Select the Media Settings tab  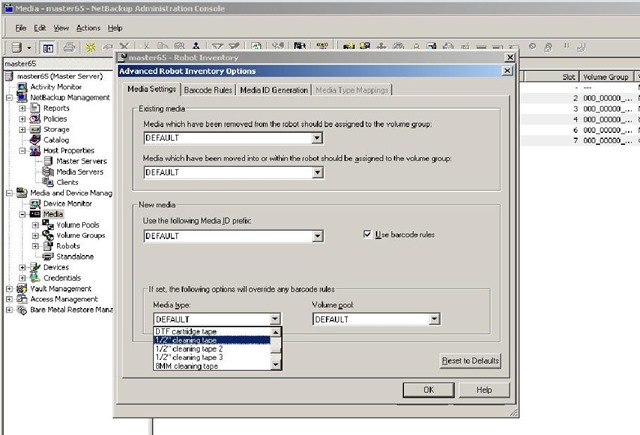point(151,89)
